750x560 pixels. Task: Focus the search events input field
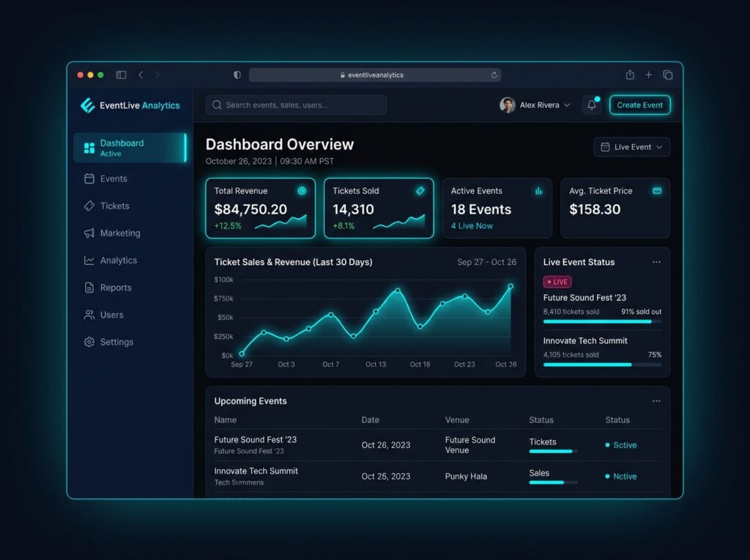coord(296,105)
